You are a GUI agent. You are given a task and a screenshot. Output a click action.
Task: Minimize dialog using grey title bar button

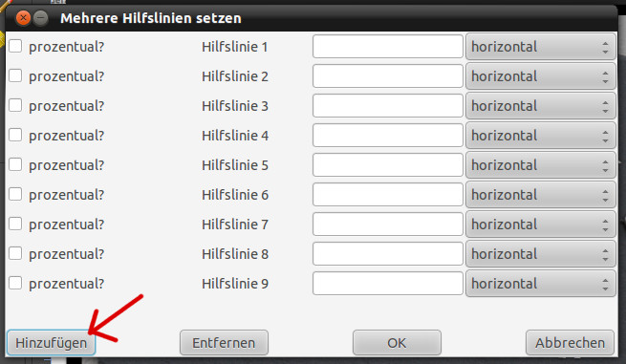point(40,18)
